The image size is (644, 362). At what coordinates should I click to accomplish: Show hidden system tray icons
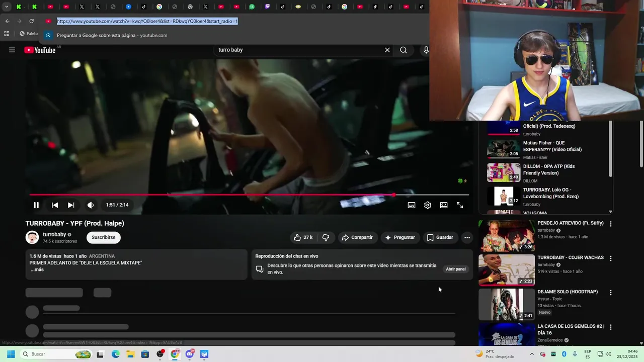tap(532, 354)
